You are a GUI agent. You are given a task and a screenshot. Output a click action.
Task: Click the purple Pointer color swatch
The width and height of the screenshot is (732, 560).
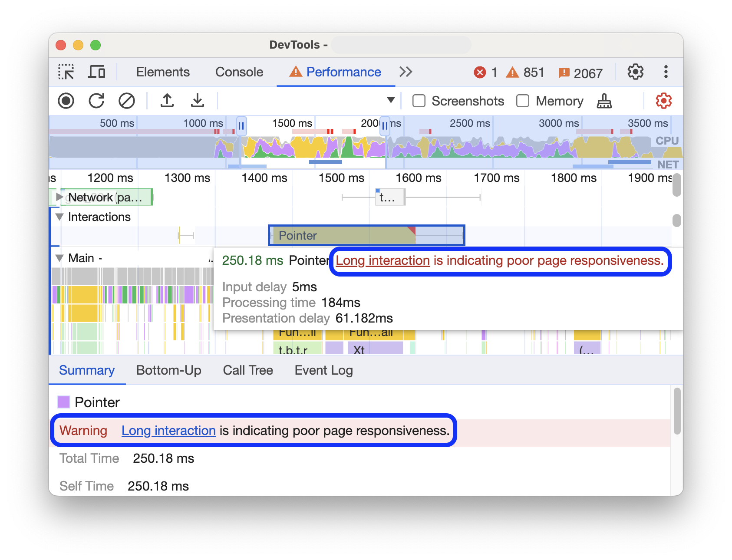tap(64, 402)
